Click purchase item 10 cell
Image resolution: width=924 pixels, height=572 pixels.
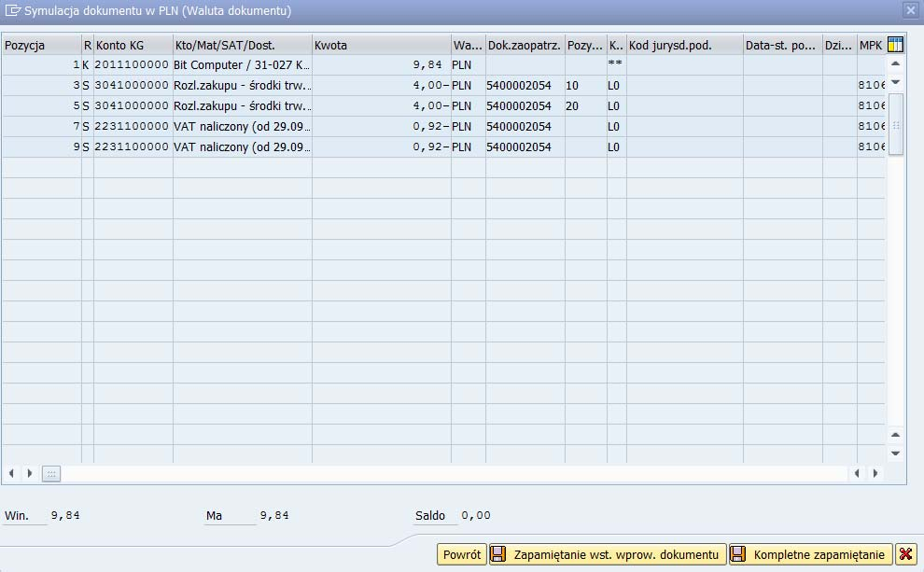coord(586,86)
